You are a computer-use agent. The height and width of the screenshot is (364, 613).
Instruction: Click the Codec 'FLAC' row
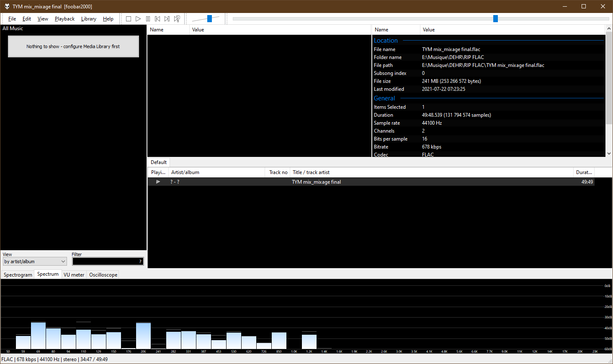coord(489,154)
